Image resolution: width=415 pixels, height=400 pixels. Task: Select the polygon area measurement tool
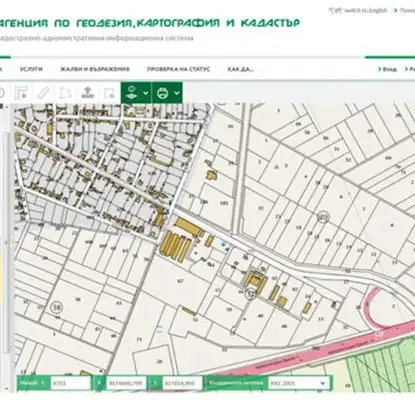point(65,92)
